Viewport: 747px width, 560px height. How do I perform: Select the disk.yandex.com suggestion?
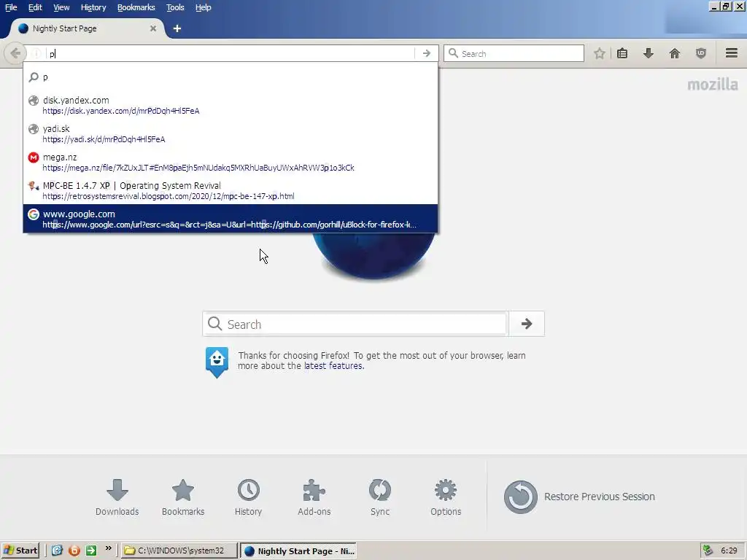coord(231,105)
